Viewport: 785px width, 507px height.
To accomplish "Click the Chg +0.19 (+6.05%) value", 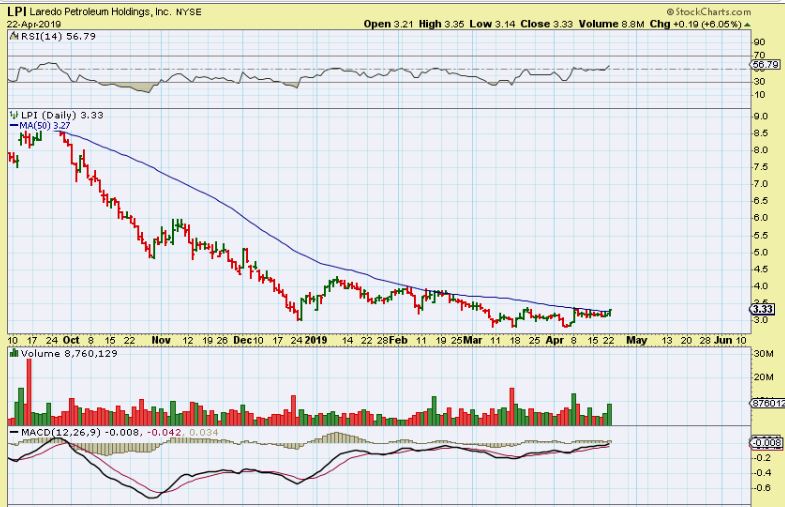I will (x=696, y=24).
